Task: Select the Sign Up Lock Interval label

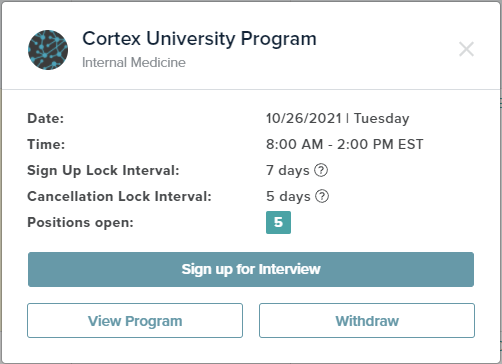Action: pos(103,170)
